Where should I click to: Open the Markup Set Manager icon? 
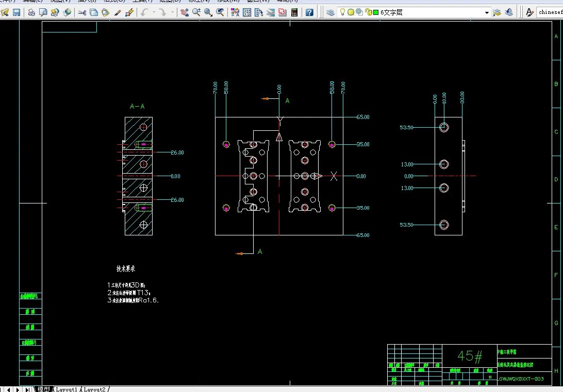(x=283, y=12)
